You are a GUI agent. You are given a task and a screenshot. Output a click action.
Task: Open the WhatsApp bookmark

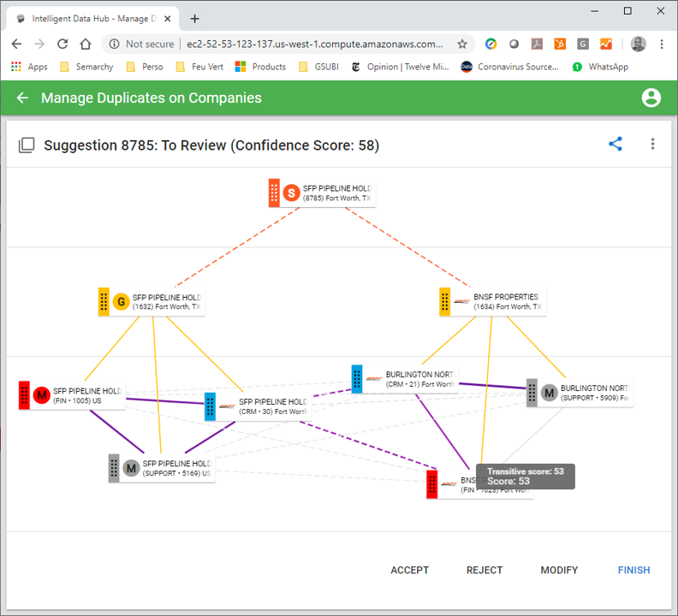click(x=600, y=67)
